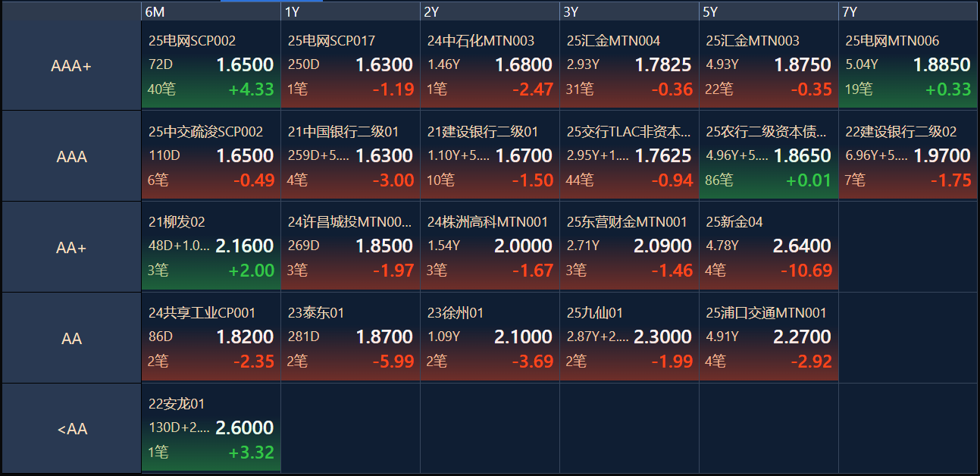
Task: Click the 6M tenor column header
Action: [211, 11]
